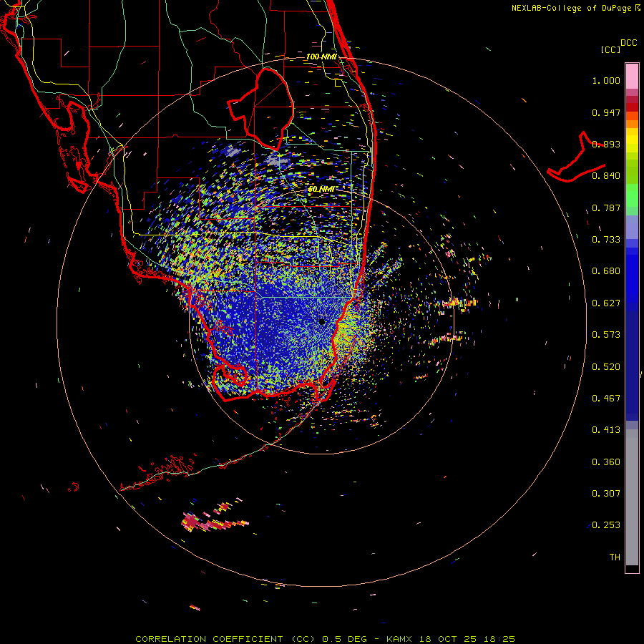The width and height of the screenshot is (644, 644).
Task: Click the pink segment atop the colorbar
Action: [632, 76]
